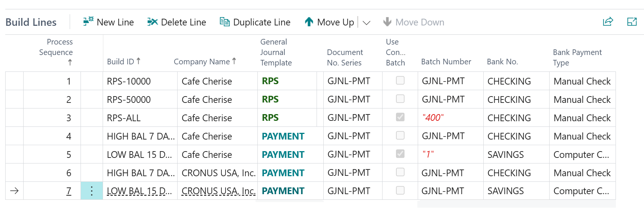Click the Build Lines section title

tap(31, 22)
